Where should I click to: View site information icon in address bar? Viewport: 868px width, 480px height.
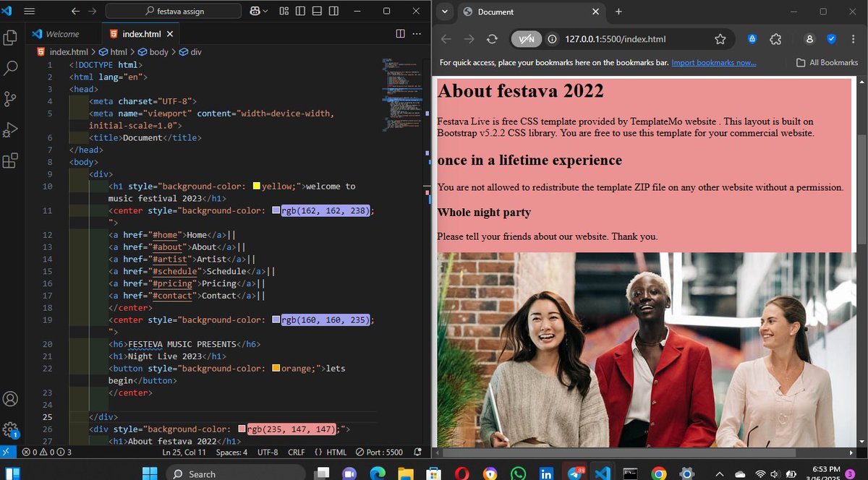coord(553,39)
